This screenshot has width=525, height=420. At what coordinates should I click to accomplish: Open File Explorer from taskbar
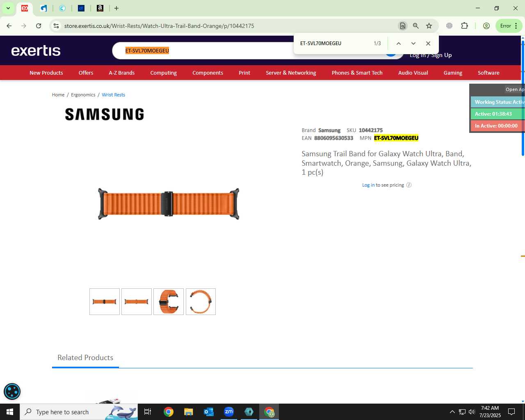click(188, 412)
